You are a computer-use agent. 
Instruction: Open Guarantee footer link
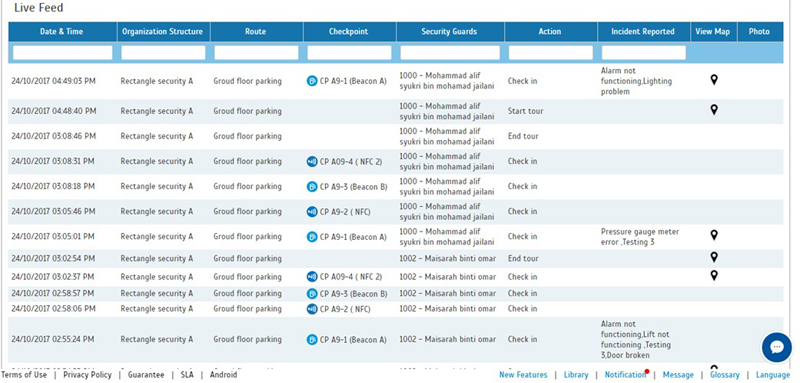pos(146,375)
